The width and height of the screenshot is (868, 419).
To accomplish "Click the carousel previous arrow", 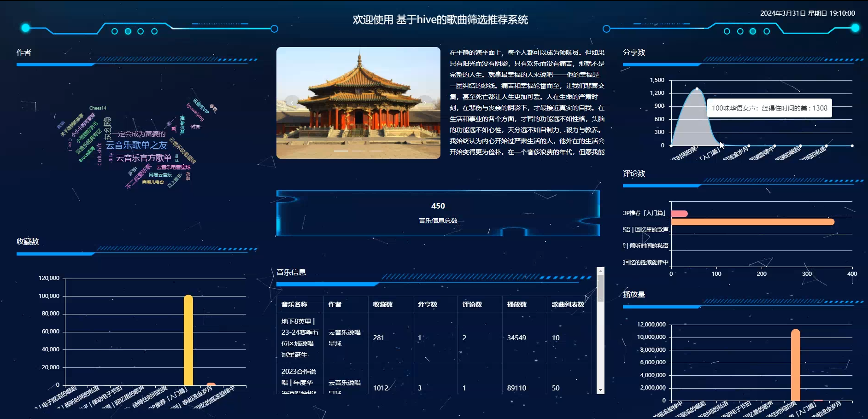I will 292,103.
